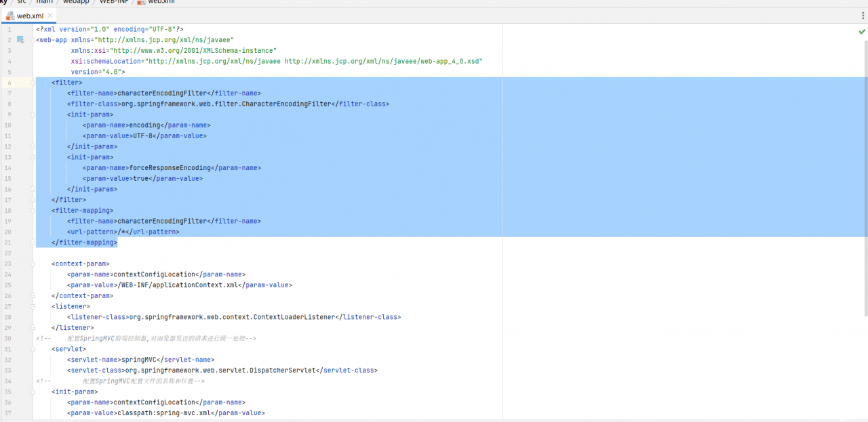The image size is (868, 422).
Task: Click closing filter-mapping tag on line 21
Action: point(85,242)
